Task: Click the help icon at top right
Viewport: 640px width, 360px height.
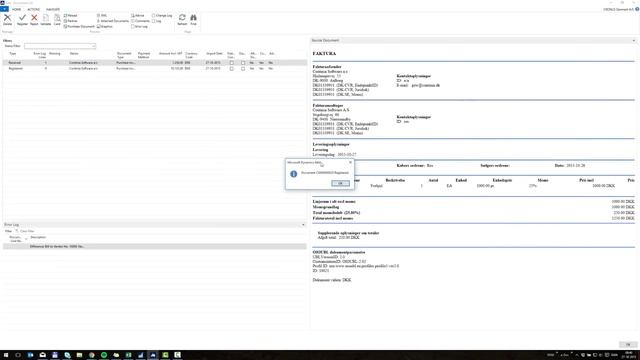Action: [637, 9]
